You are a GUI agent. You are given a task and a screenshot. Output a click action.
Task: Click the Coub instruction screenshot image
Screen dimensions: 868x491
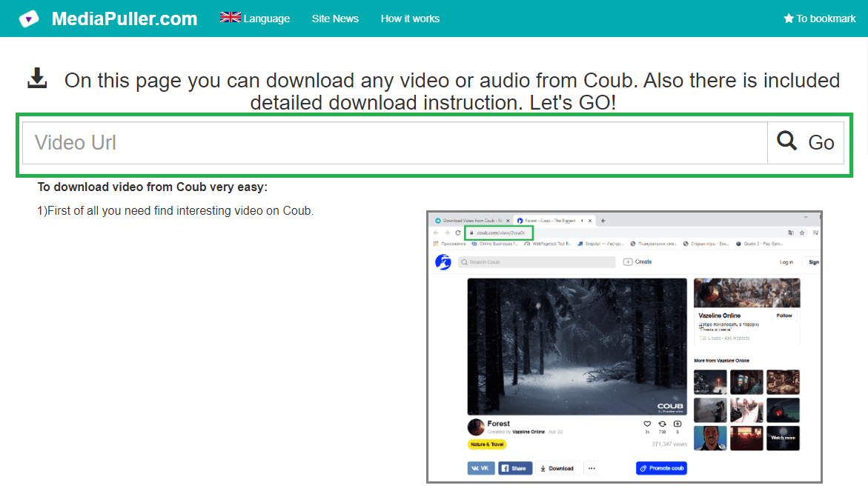[x=624, y=347]
